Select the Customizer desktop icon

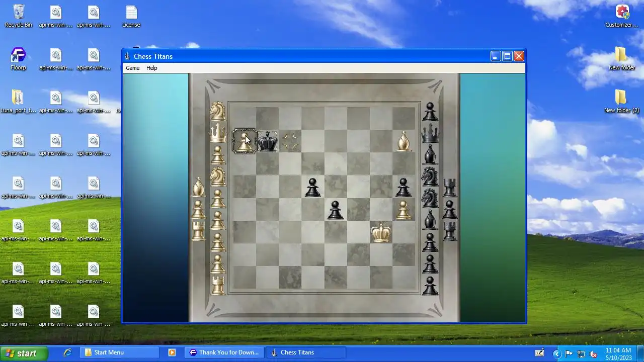tap(622, 16)
